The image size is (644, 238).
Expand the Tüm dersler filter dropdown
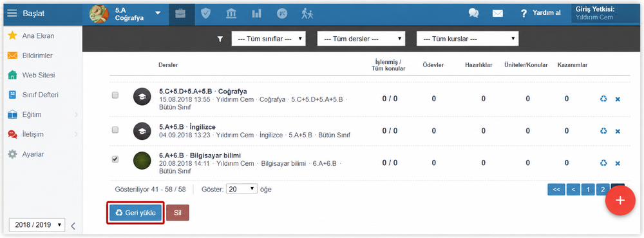361,39
